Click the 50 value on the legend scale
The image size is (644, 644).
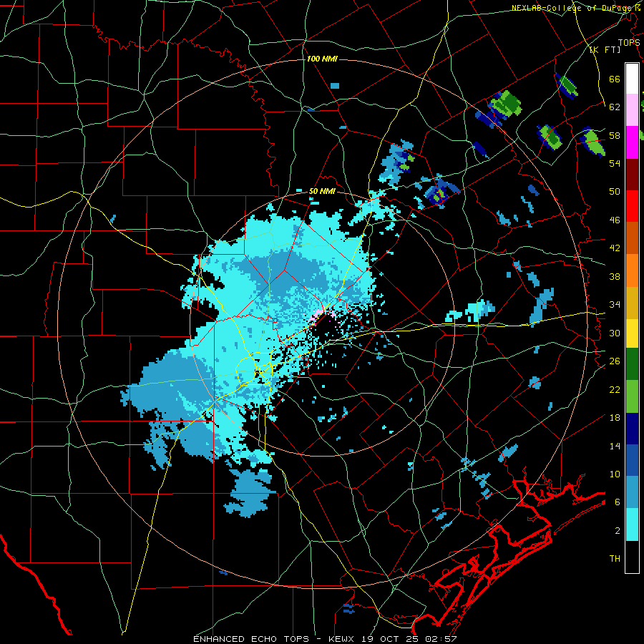[615, 192]
